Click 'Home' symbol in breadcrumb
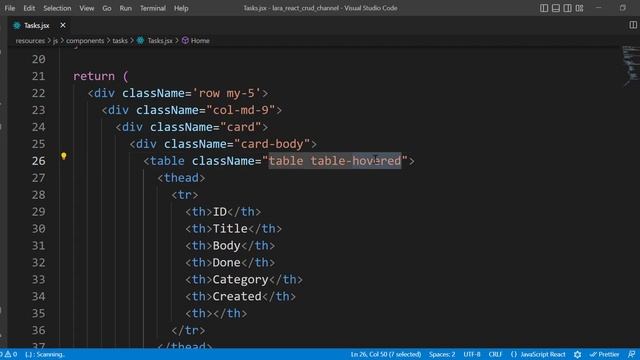The width and height of the screenshot is (640, 360). click(x=200, y=41)
